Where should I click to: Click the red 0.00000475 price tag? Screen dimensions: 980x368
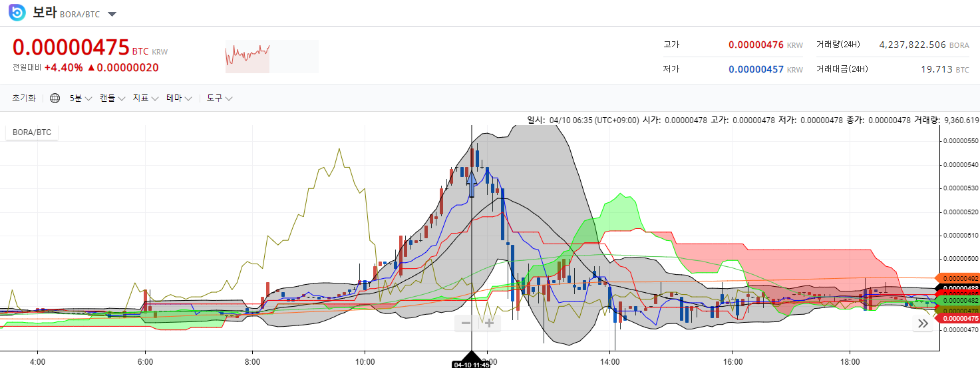click(x=957, y=319)
